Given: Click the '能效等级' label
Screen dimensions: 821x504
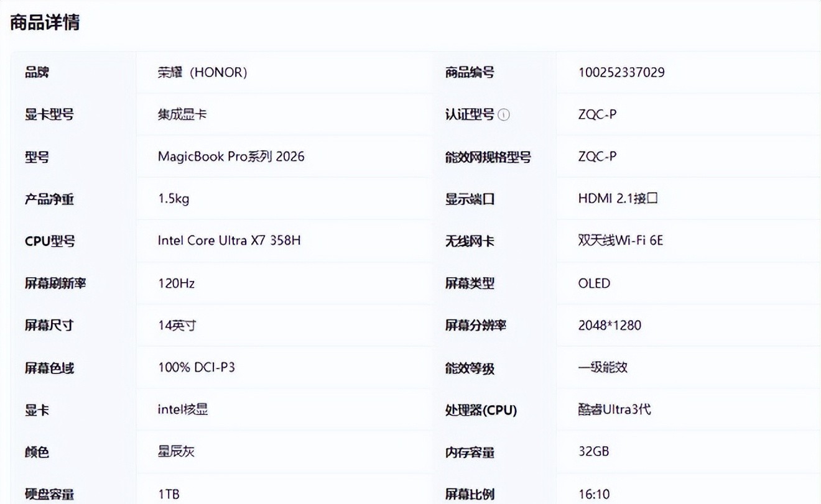Looking at the screenshot, I should (470, 368).
